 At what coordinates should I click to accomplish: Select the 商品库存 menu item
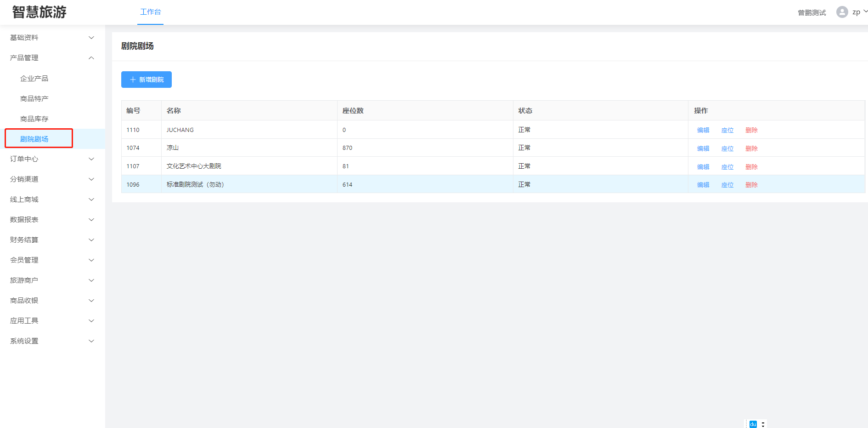coord(34,119)
